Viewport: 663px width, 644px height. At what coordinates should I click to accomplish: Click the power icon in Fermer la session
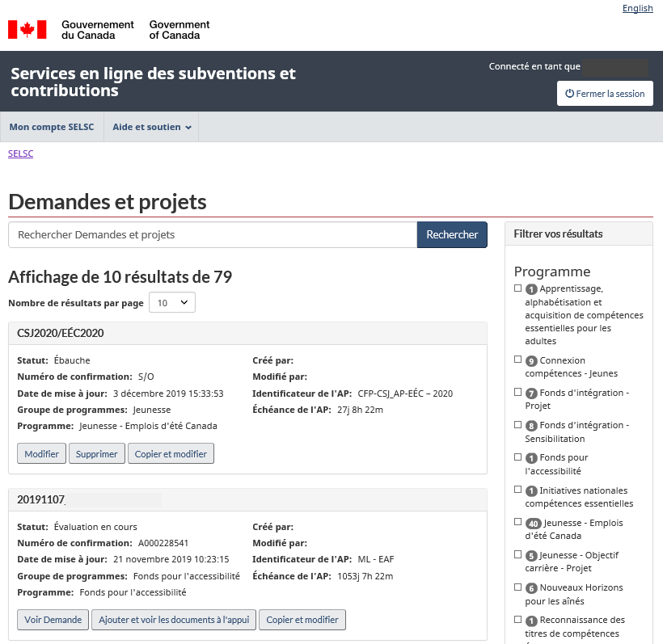pos(569,94)
